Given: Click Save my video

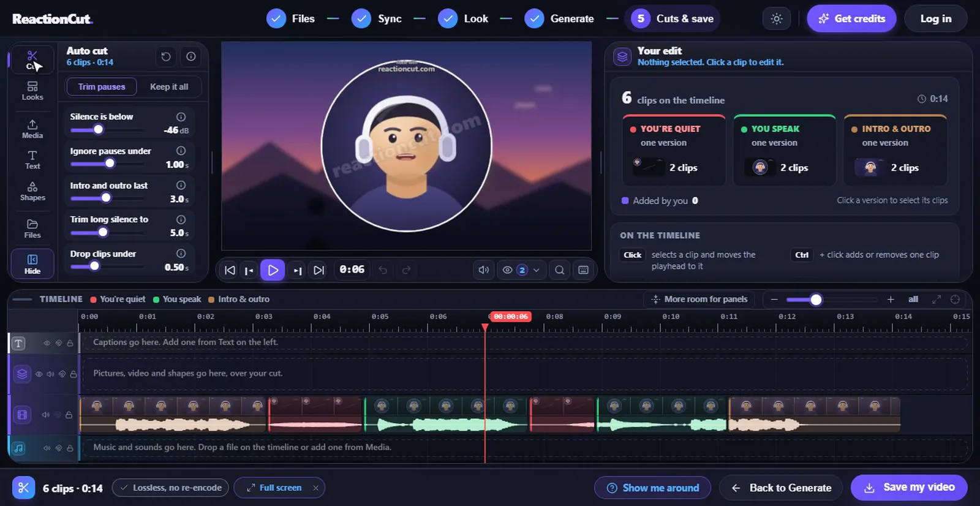Looking at the screenshot, I should coord(909,488).
